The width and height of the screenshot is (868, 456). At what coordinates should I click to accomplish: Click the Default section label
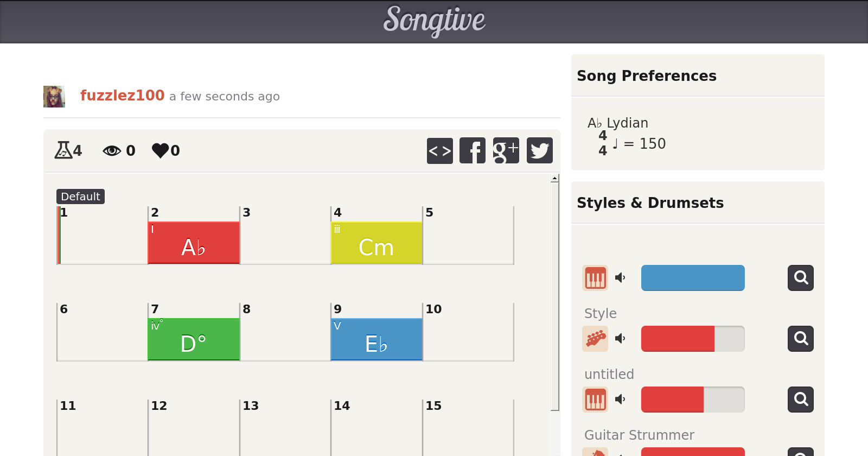point(80,197)
